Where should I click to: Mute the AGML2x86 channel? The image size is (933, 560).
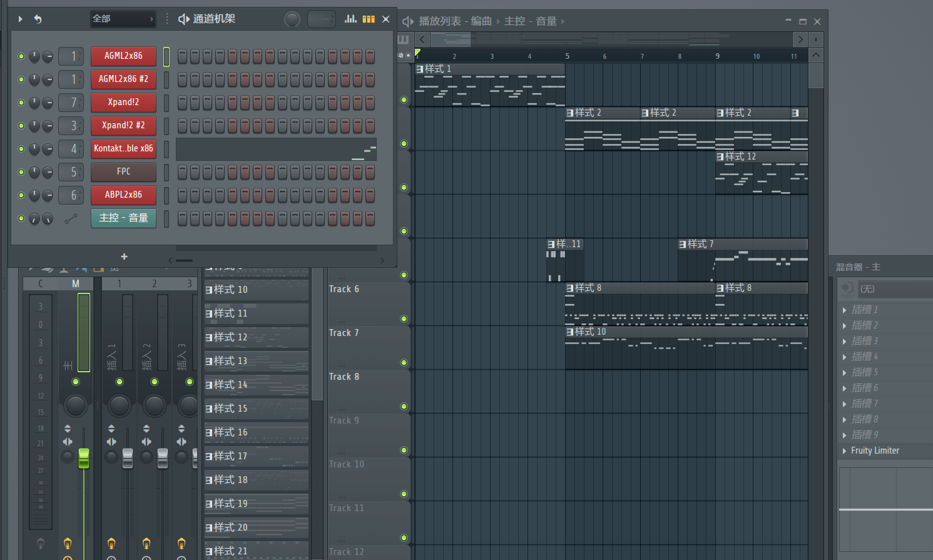pos(21,56)
